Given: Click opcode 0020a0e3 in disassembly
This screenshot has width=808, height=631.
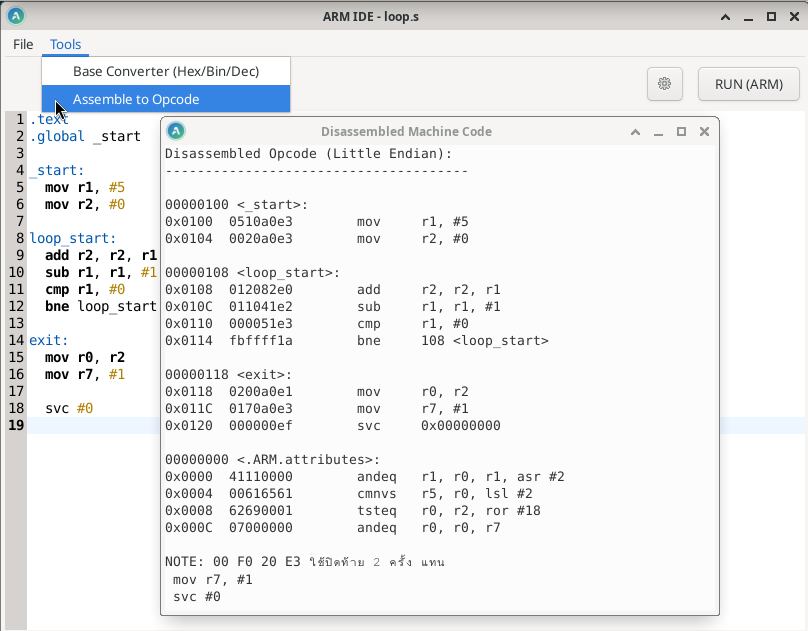Looking at the screenshot, I should tap(261, 238).
